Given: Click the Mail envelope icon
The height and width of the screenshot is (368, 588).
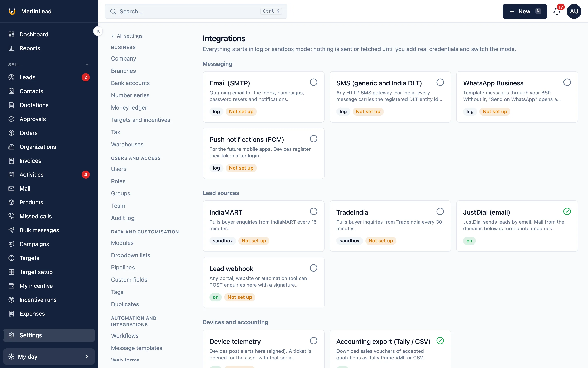Looking at the screenshot, I should click(11, 188).
